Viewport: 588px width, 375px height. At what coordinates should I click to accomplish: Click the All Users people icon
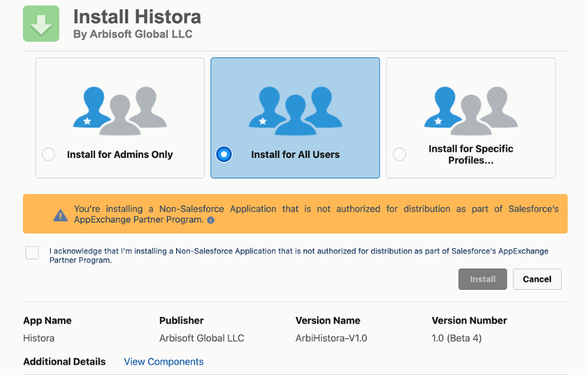[x=296, y=111]
